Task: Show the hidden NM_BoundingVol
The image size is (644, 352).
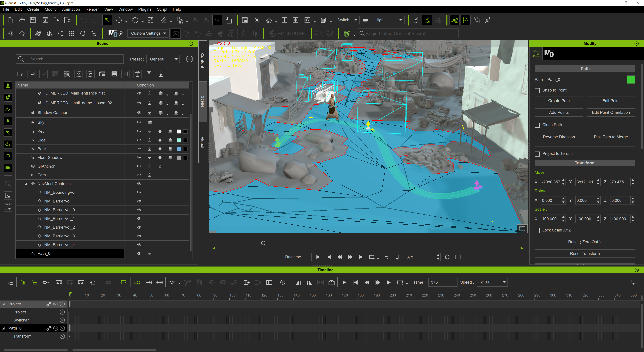Action: pyautogui.click(x=139, y=192)
